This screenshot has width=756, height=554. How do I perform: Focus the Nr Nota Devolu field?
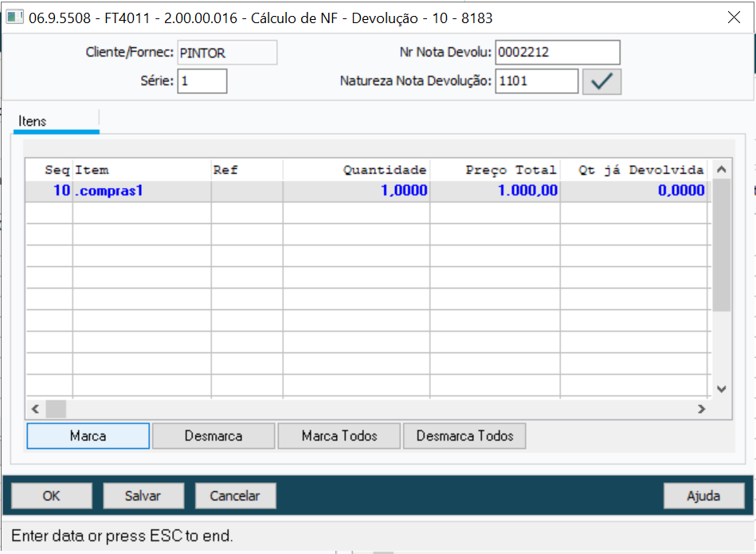(x=558, y=52)
